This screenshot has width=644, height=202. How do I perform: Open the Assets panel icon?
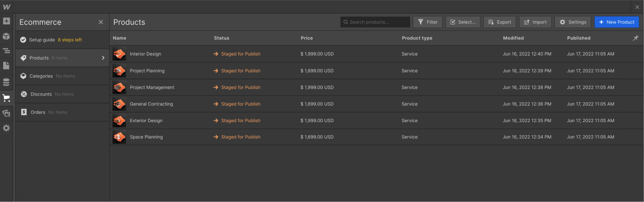(x=6, y=113)
